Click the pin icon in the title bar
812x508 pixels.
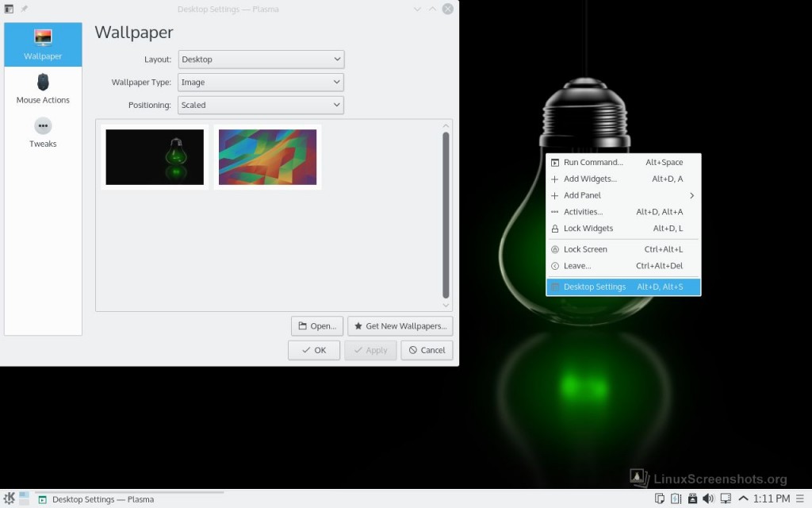coord(24,9)
